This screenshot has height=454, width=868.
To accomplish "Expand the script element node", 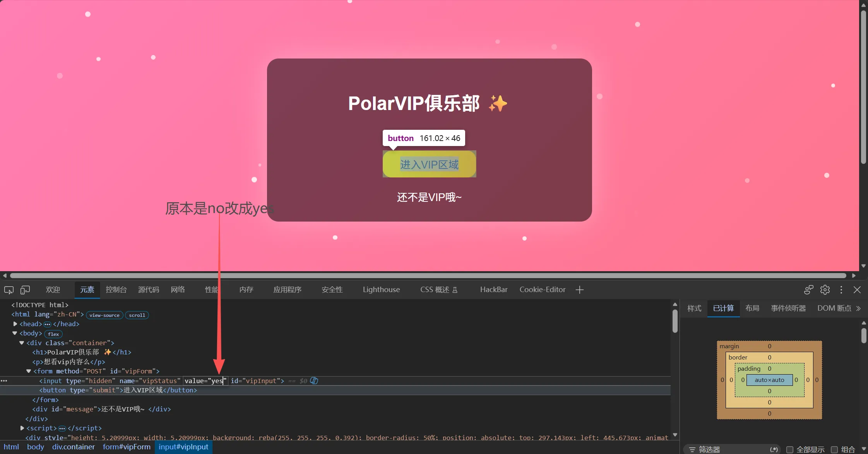I will click(x=22, y=428).
